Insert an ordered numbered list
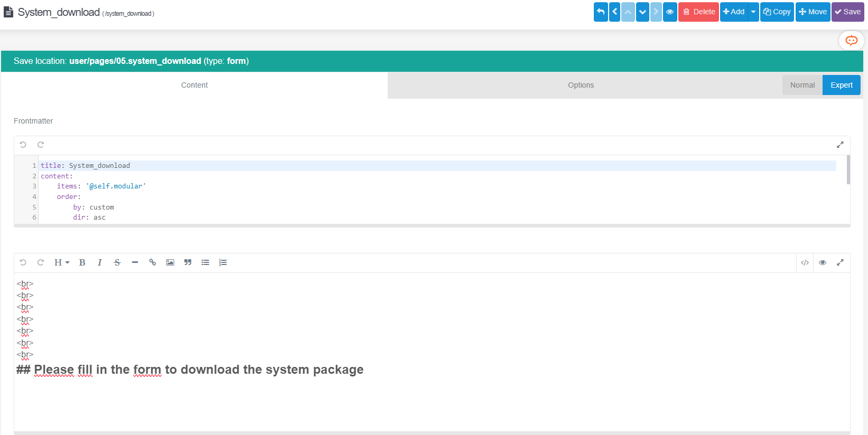This screenshot has width=868, height=435. 223,262
